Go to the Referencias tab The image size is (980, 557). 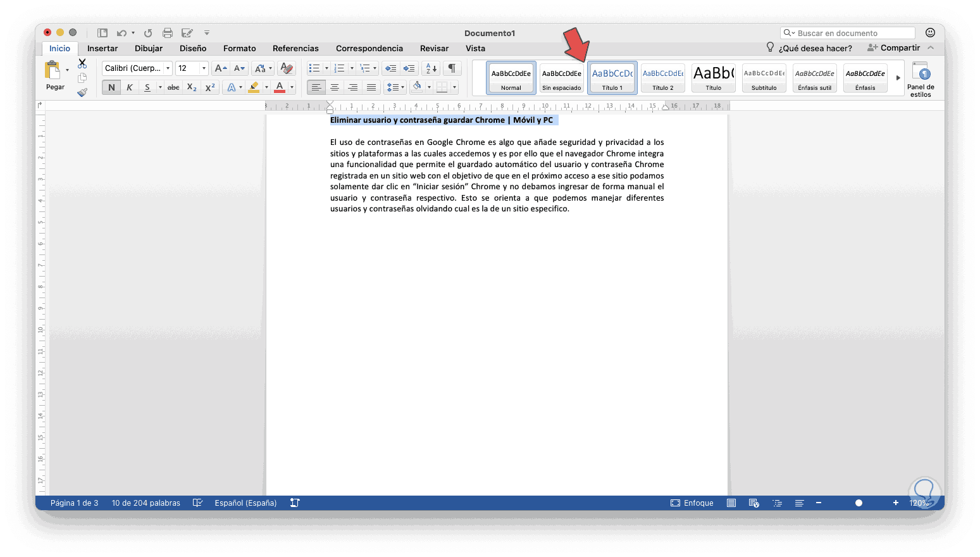click(x=295, y=48)
